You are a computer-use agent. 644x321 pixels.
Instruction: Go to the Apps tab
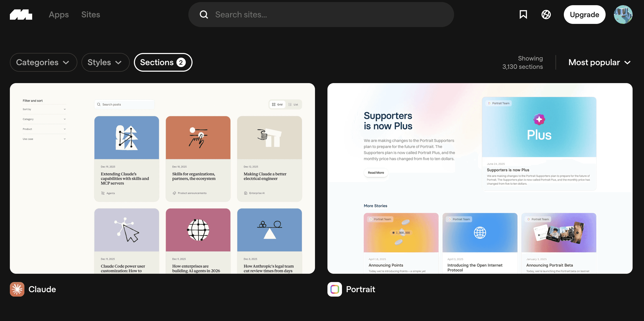[x=59, y=15]
